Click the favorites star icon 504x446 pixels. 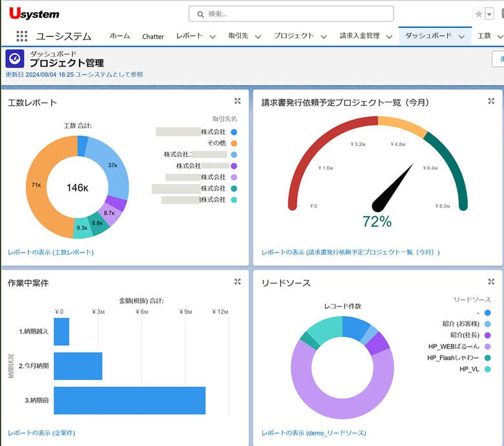click(x=479, y=14)
